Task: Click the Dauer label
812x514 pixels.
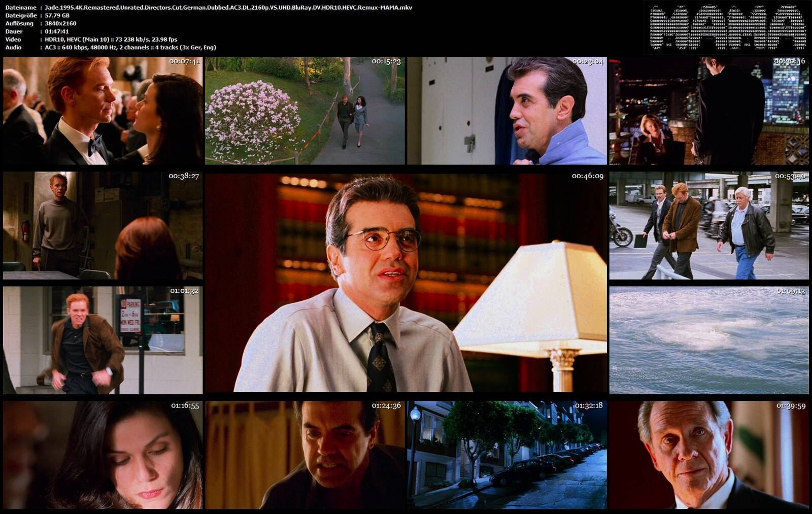Action: [x=14, y=31]
